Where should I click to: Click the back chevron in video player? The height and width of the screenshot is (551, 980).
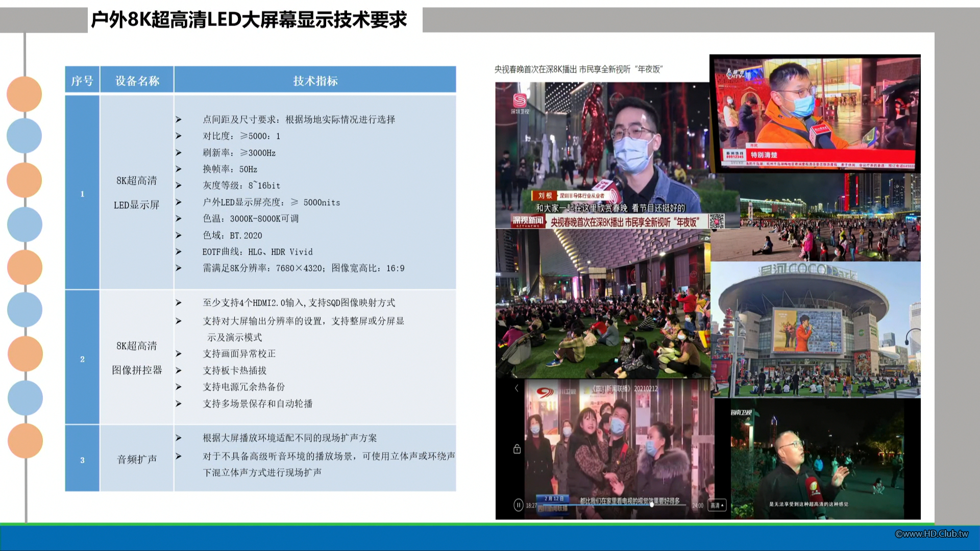517,388
